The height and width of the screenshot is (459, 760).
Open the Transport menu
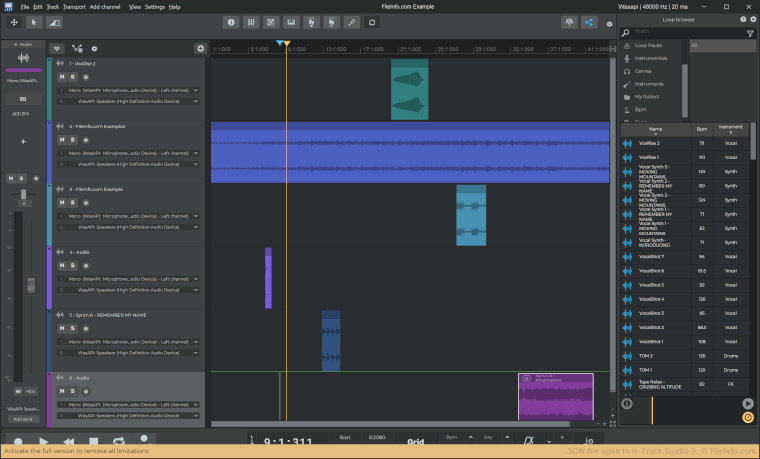click(x=74, y=6)
